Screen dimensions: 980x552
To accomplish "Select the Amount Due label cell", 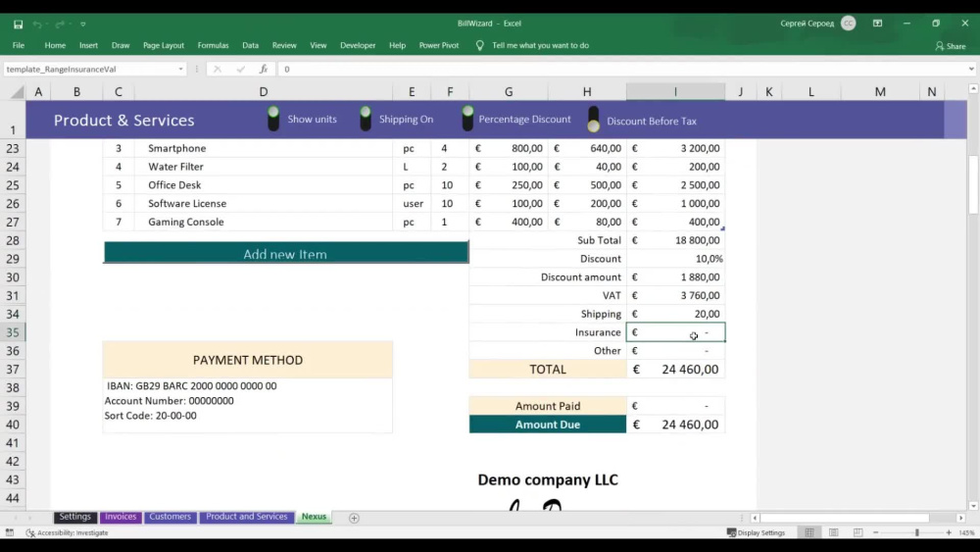I will pos(548,424).
